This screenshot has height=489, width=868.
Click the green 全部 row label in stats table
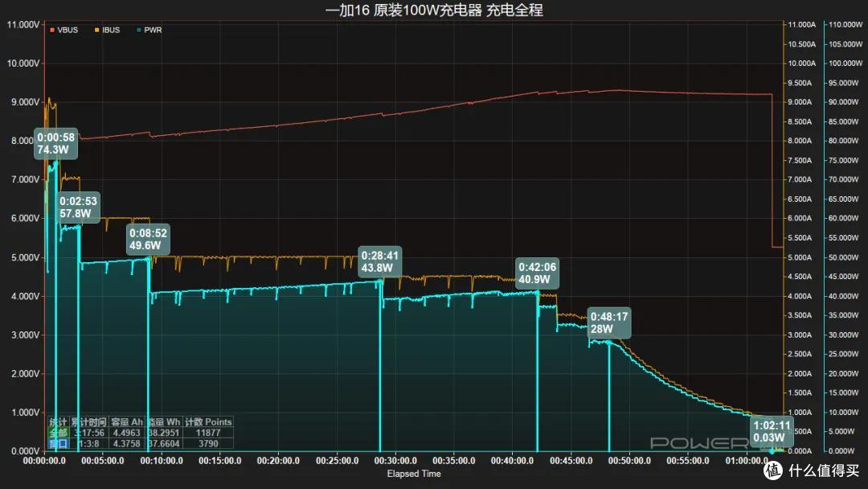click(x=58, y=433)
